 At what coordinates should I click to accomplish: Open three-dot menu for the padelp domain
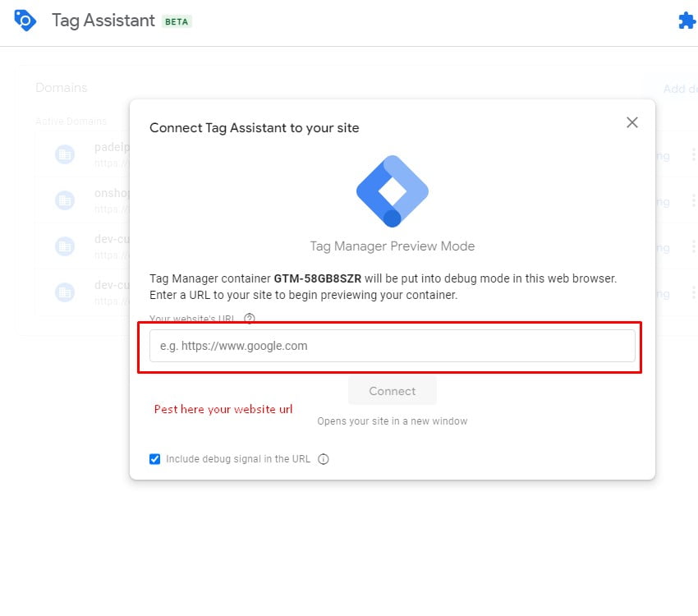point(693,154)
